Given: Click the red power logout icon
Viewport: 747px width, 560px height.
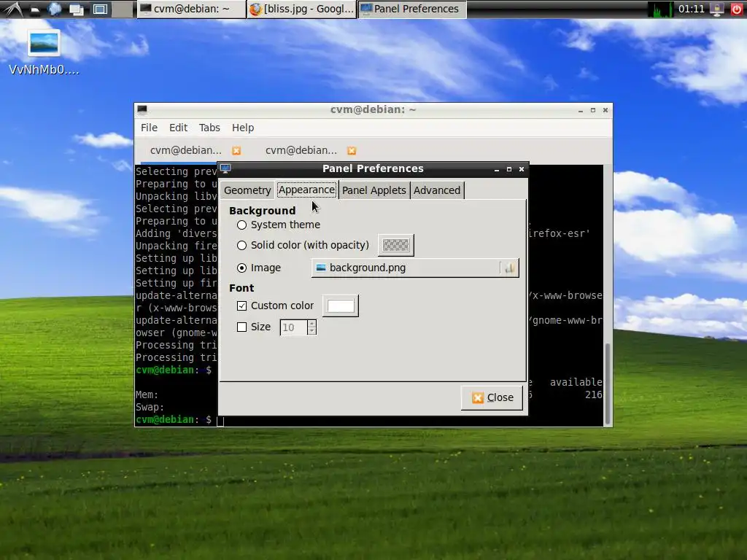Looking at the screenshot, I should [x=737, y=9].
